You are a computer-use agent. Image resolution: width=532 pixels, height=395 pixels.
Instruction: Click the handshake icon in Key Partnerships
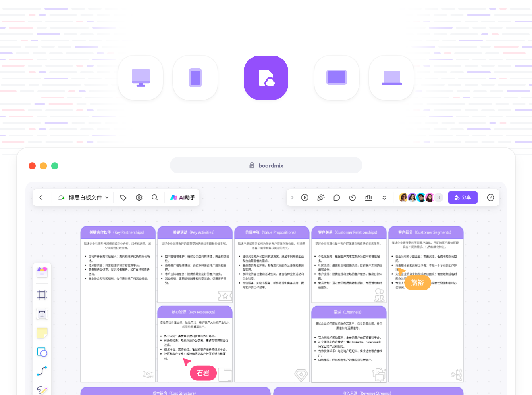coord(148,374)
